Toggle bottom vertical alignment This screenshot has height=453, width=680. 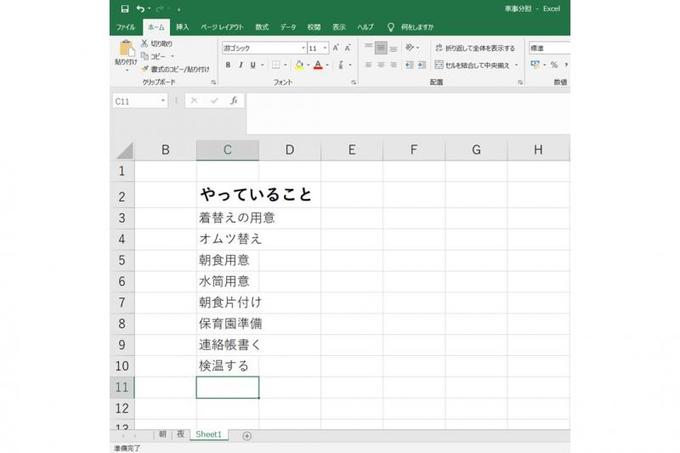click(393, 48)
